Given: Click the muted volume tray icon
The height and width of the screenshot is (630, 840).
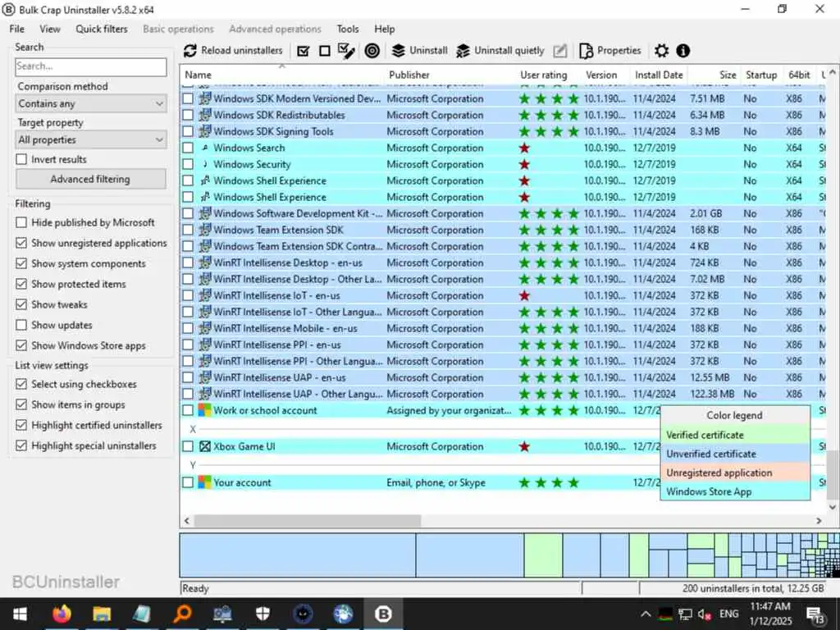Looking at the screenshot, I should tap(705, 614).
